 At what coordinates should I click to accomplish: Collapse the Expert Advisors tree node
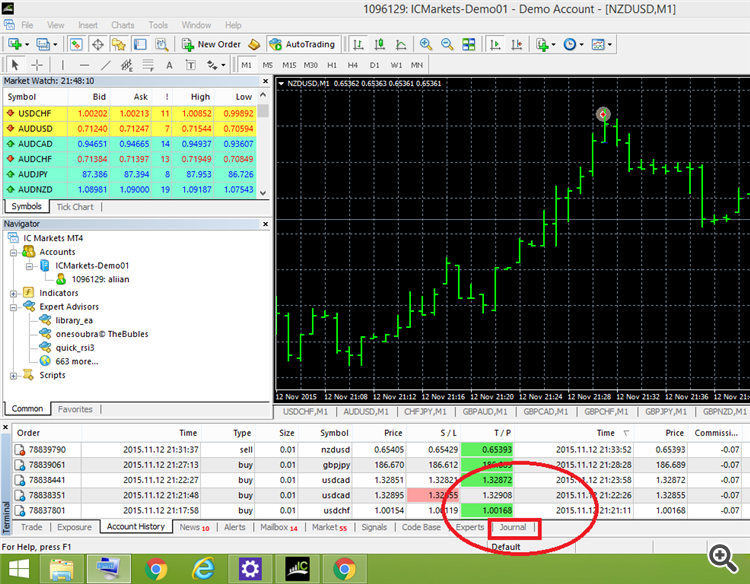(x=14, y=307)
